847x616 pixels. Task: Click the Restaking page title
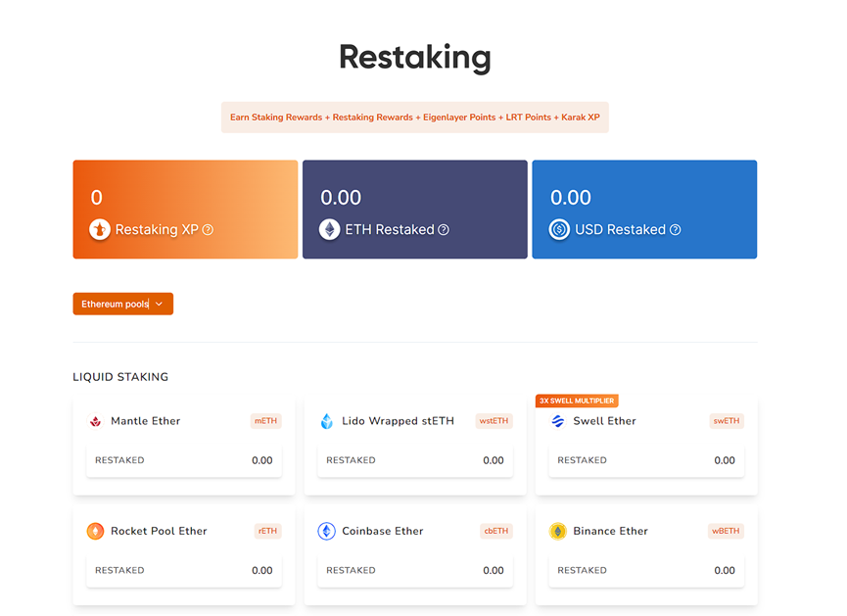tap(414, 58)
